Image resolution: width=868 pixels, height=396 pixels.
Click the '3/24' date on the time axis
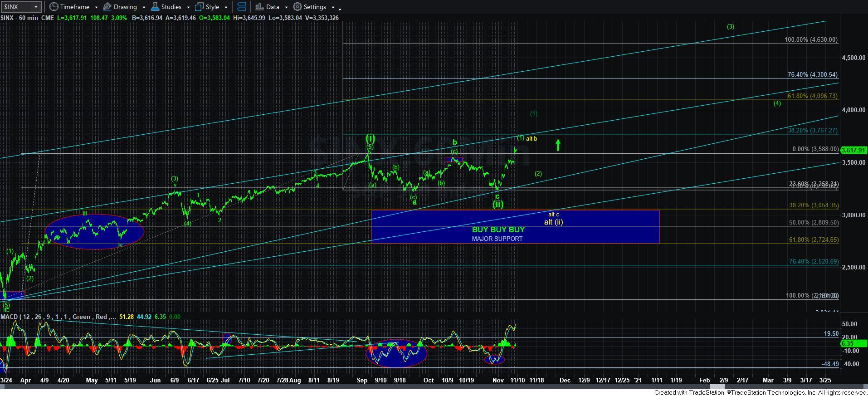(6, 380)
